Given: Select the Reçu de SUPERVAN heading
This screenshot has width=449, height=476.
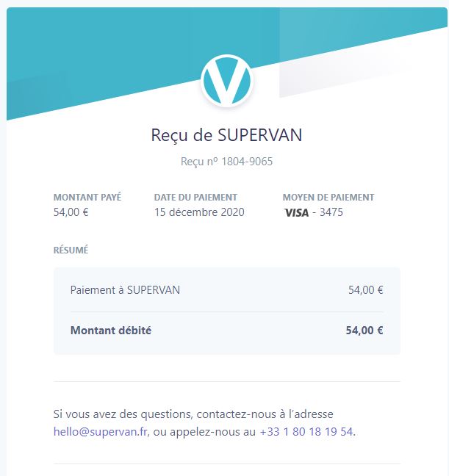Looking at the screenshot, I should tap(226, 135).
